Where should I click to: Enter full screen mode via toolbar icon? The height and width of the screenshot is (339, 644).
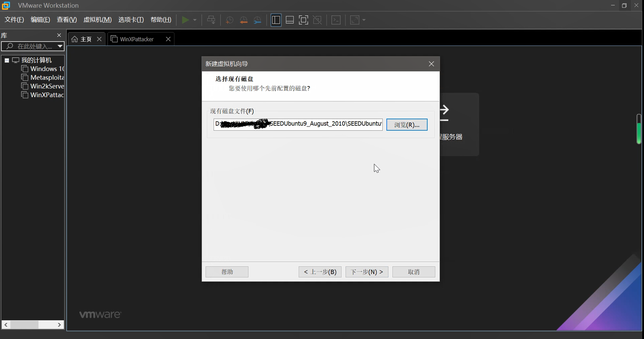[x=303, y=20]
